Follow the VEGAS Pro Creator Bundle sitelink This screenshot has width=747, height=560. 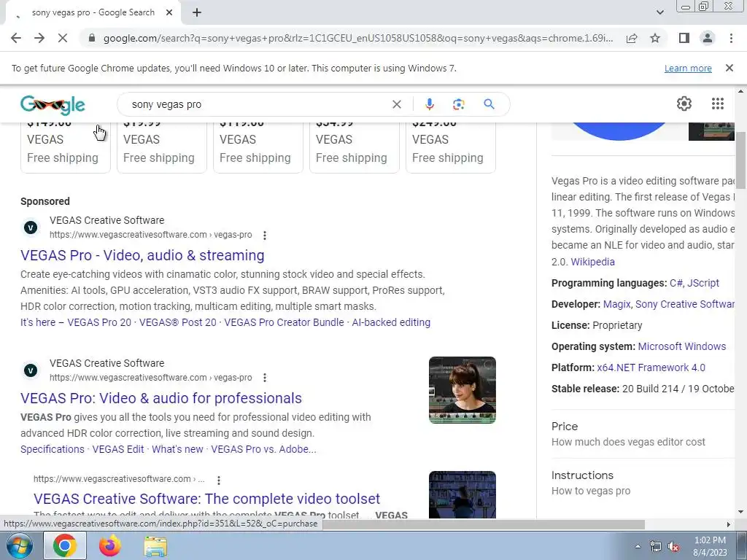click(x=284, y=322)
